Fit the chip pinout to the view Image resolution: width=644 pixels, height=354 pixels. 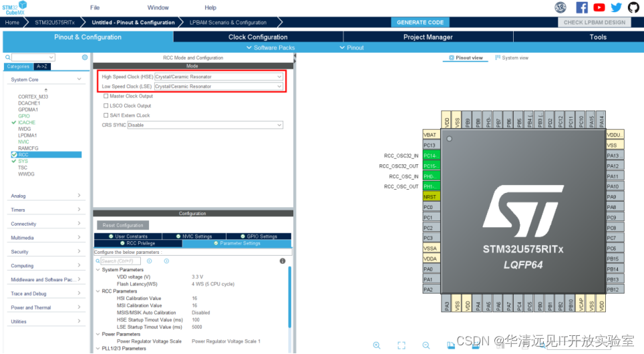(x=401, y=345)
